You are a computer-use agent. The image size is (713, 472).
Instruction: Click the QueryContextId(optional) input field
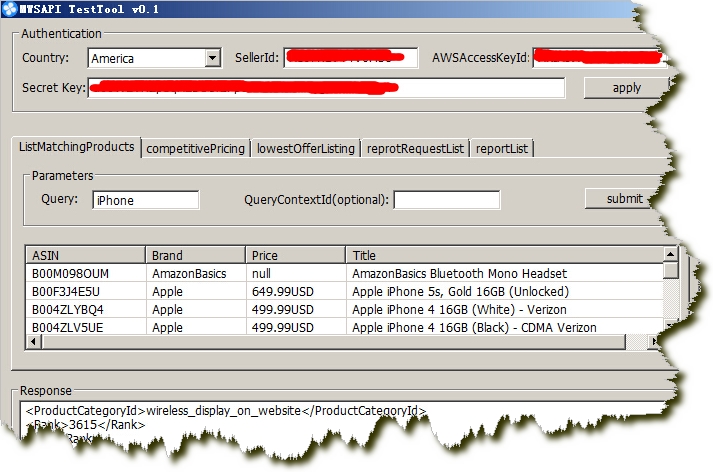point(447,200)
